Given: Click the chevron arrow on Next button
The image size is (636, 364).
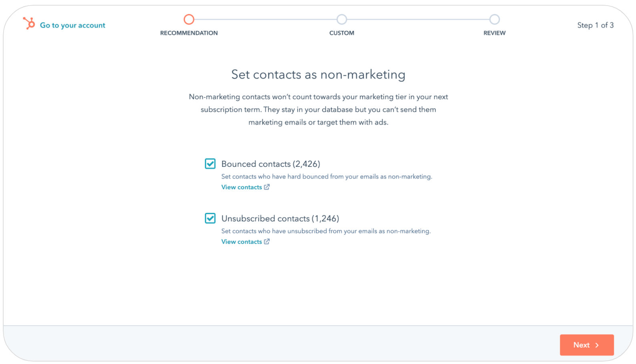Looking at the screenshot, I should (x=597, y=345).
